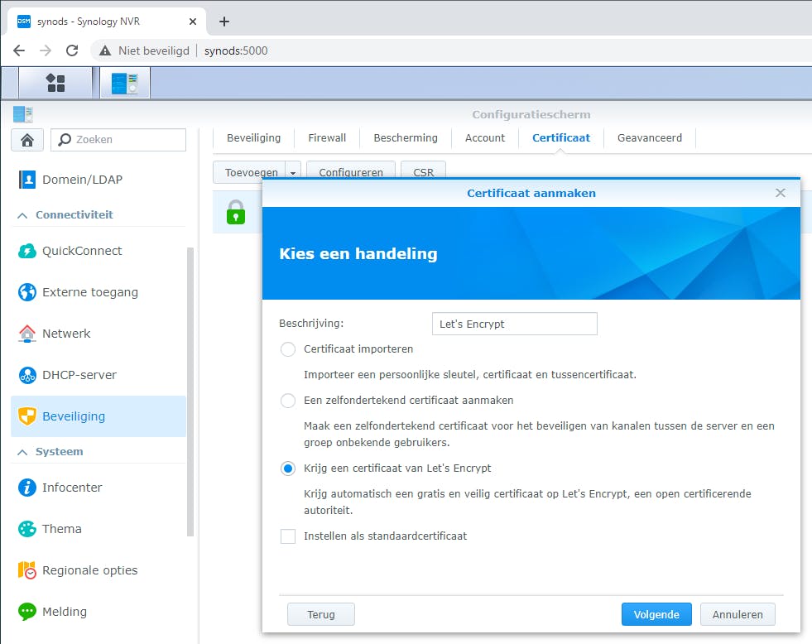Click the search magnifier icon
Viewport: 812px width, 644px height.
click(x=65, y=139)
